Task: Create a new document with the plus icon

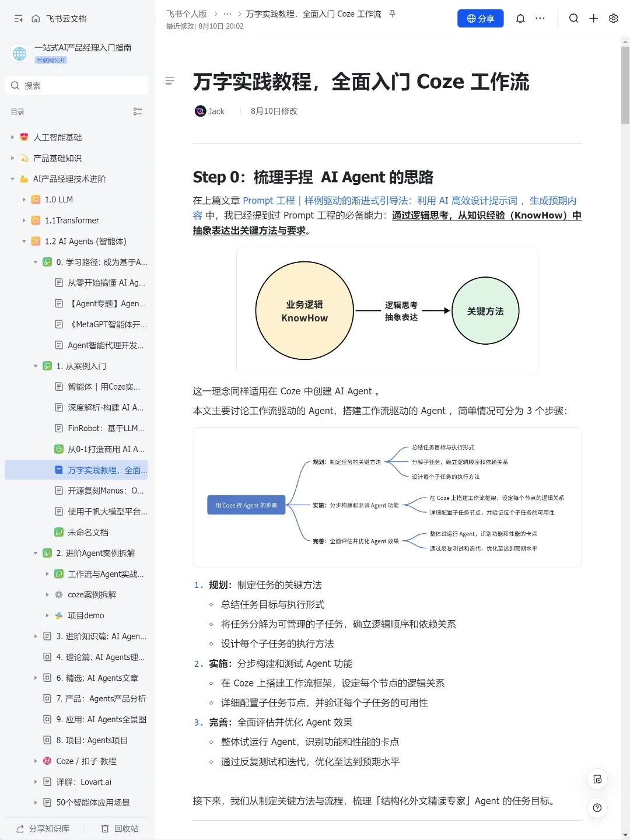Action: tap(593, 19)
